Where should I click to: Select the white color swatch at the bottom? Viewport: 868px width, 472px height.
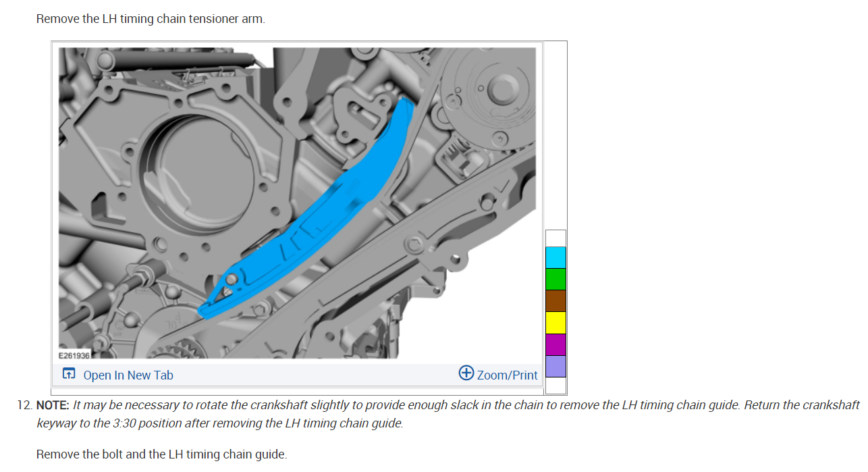[555, 385]
